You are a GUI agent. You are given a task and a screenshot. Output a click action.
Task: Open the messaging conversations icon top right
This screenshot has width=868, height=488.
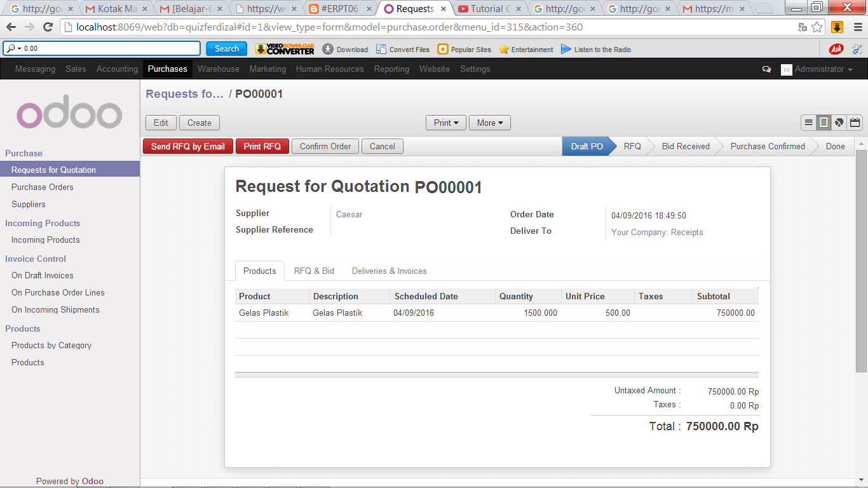point(766,69)
